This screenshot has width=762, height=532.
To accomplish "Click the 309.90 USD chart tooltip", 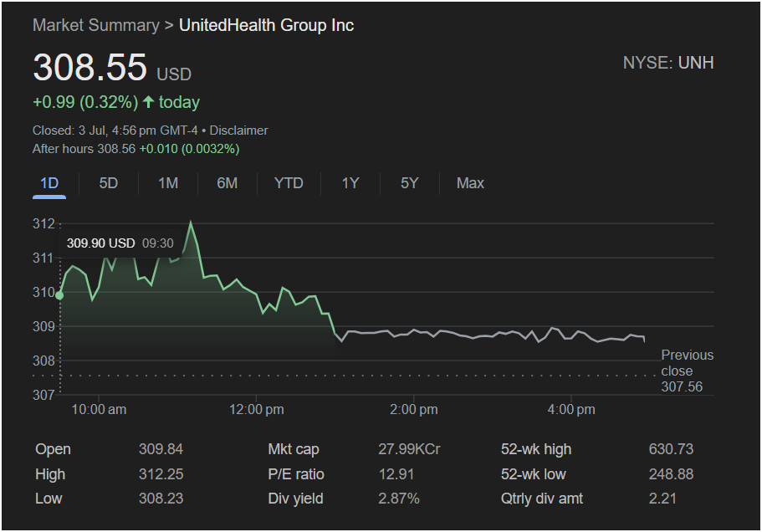I will point(120,243).
